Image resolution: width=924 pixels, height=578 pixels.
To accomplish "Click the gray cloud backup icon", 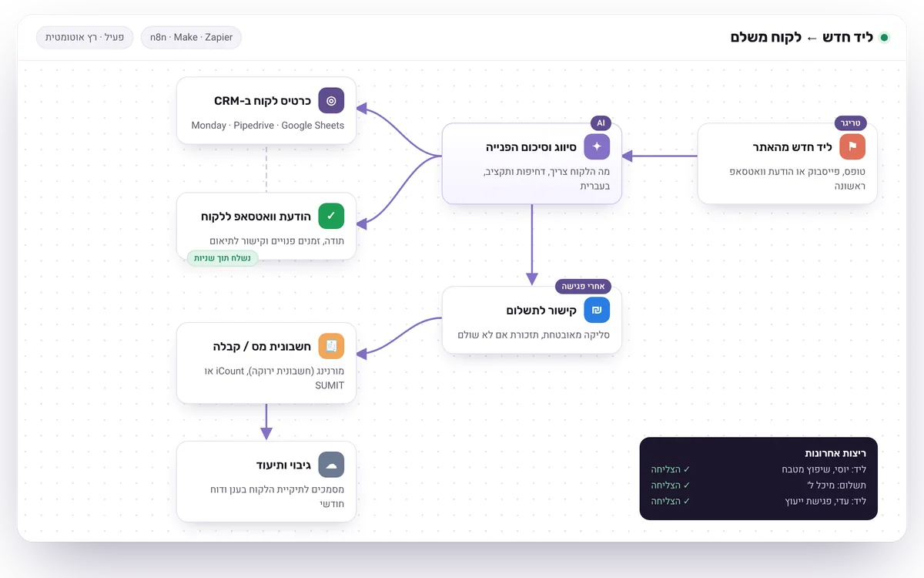I will 331,465.
